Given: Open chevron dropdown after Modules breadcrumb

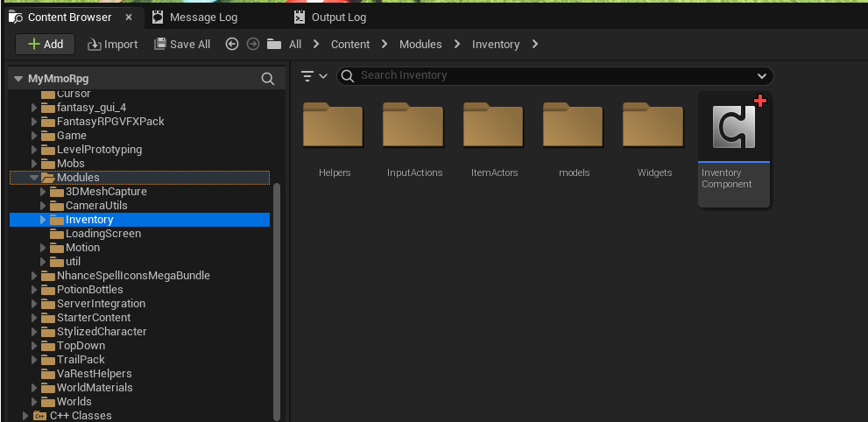Looking at the screenshot, I should (457, 44).
